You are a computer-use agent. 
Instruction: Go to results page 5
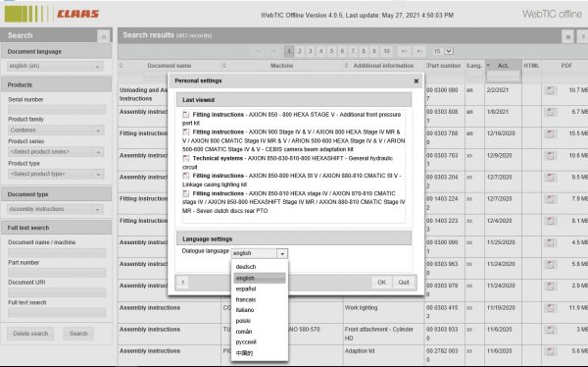tap(331, 51)
